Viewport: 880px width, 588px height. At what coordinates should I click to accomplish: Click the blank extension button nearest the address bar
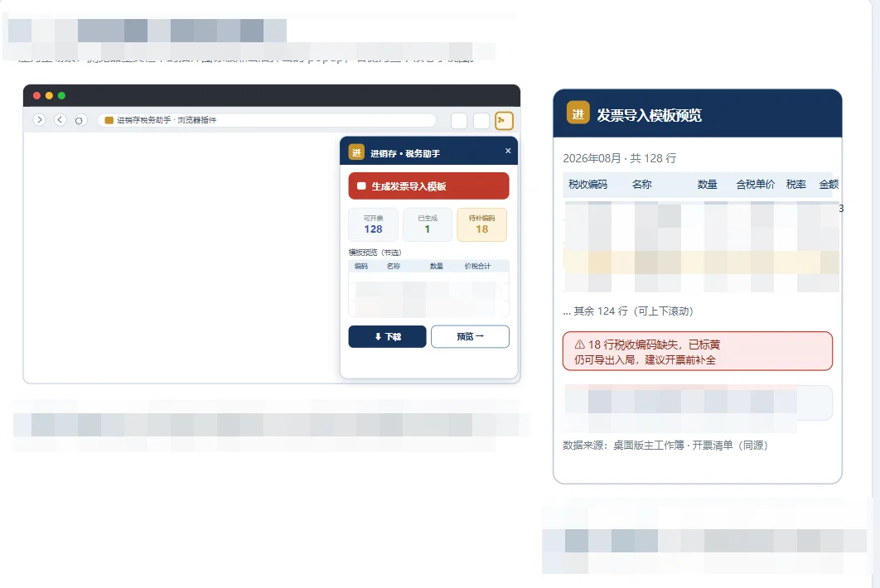click(x=459, y=121)
